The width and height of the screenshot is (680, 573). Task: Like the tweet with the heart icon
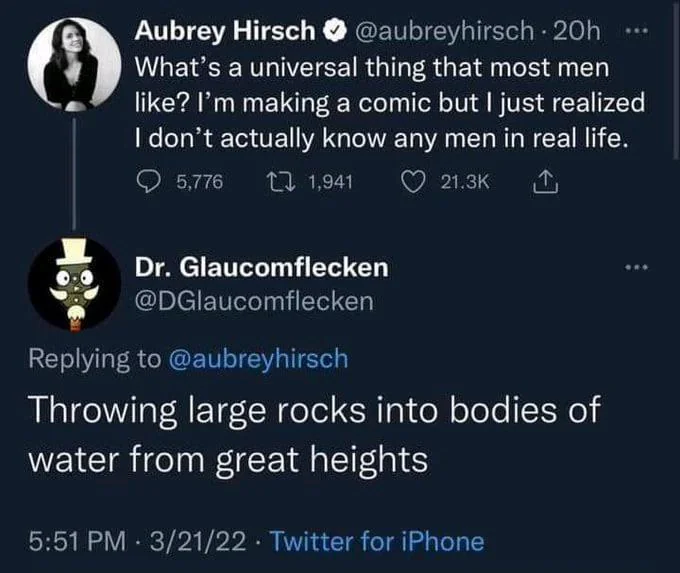(413, 182)
